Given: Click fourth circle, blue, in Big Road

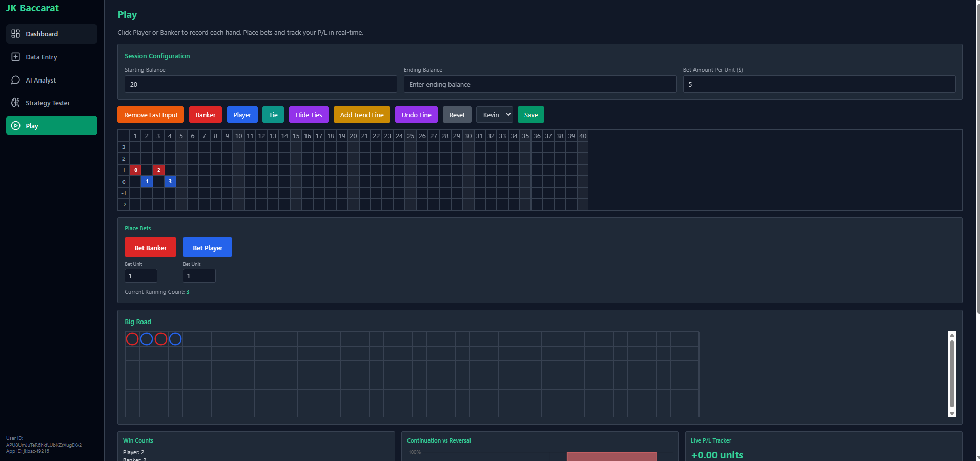Looking at the screenshot, I should click(175, 339).
